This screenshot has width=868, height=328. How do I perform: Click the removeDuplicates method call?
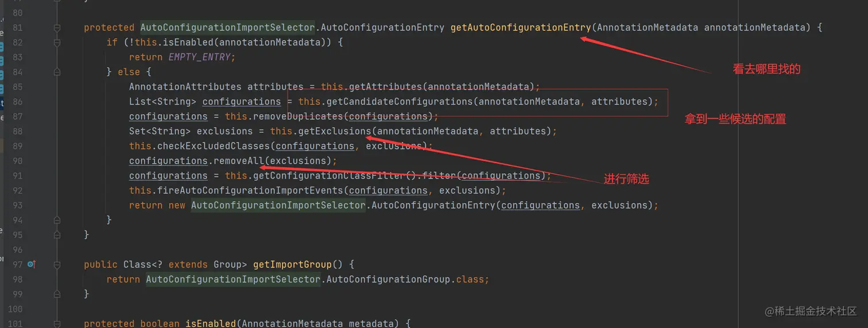(x=299, y=117)
